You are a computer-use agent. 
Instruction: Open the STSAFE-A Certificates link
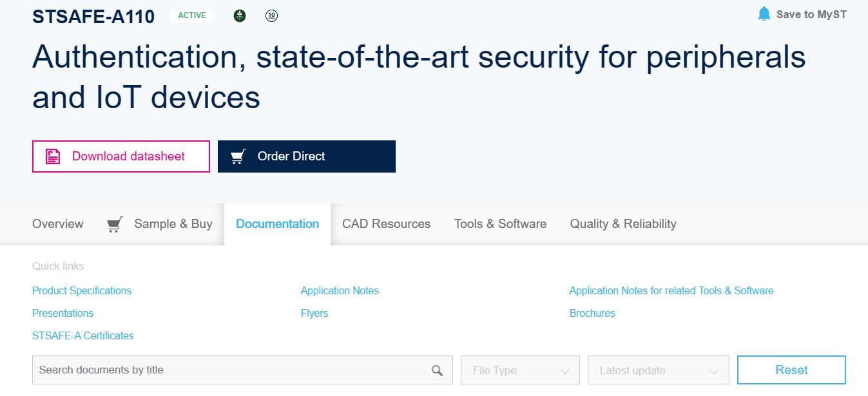[x=82, y=335]
